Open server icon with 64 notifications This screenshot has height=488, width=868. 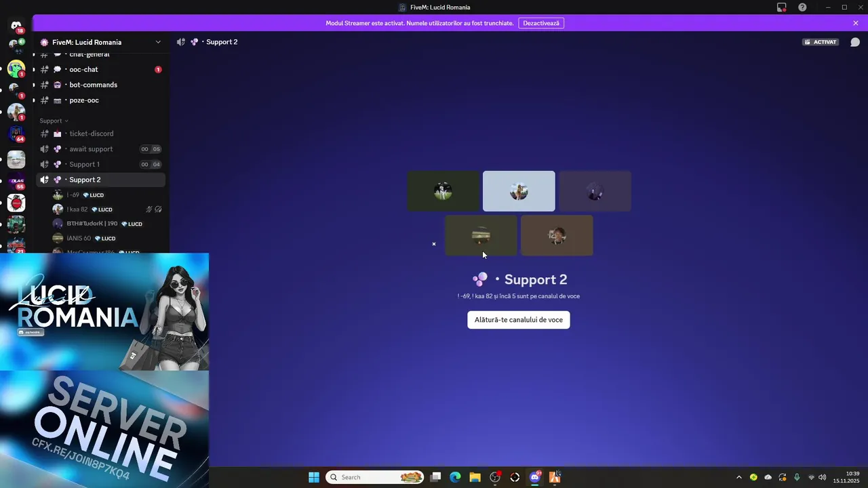tap(16, 134)
